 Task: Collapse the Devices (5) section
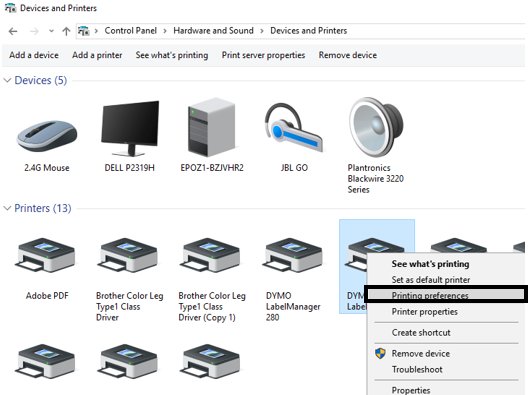[7, 80]
